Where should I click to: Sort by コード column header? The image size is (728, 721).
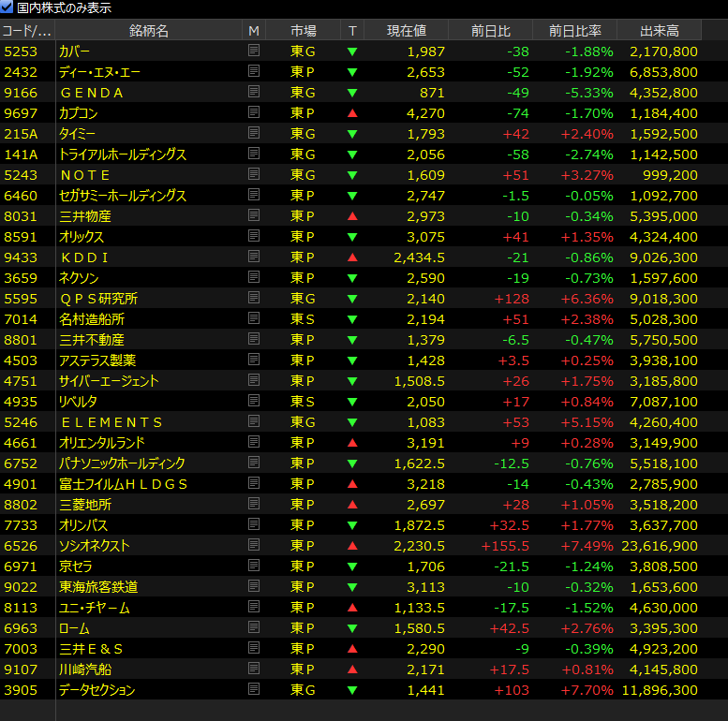(27, 31)
